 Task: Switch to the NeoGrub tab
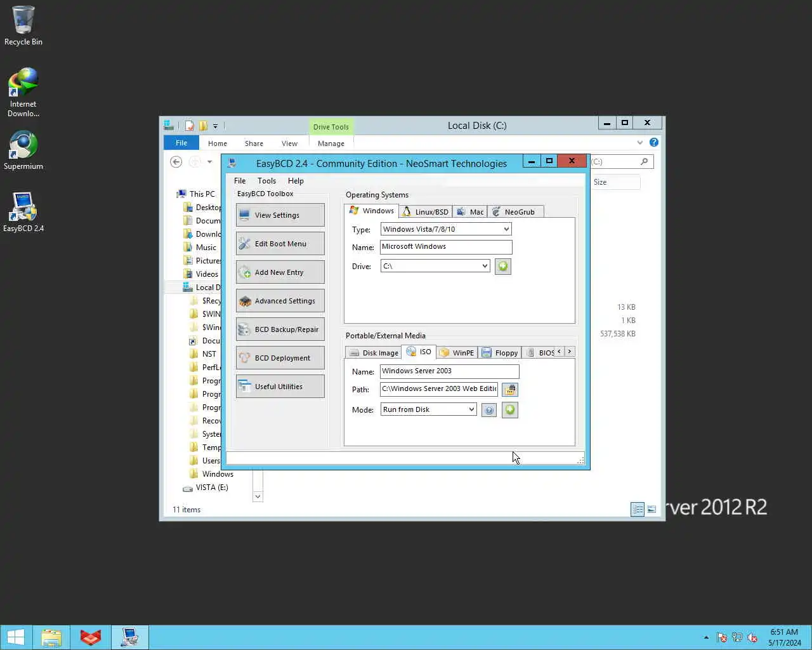coord(514,211)
